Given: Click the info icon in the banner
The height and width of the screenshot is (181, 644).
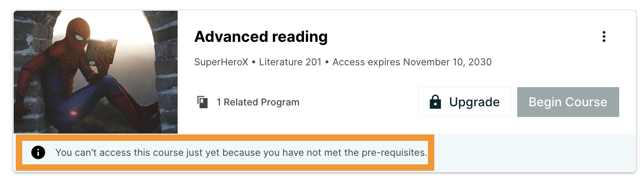Looking at the screenshot, I should (x=38, y=152).
